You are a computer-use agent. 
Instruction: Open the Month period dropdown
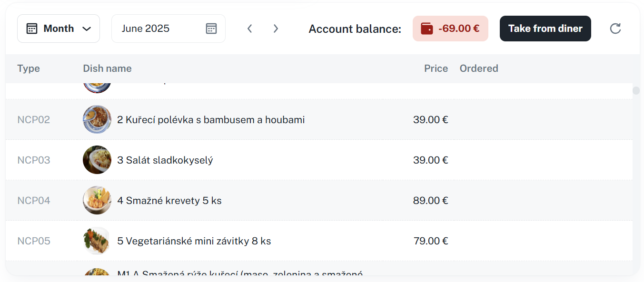click(x=58, y=29)
